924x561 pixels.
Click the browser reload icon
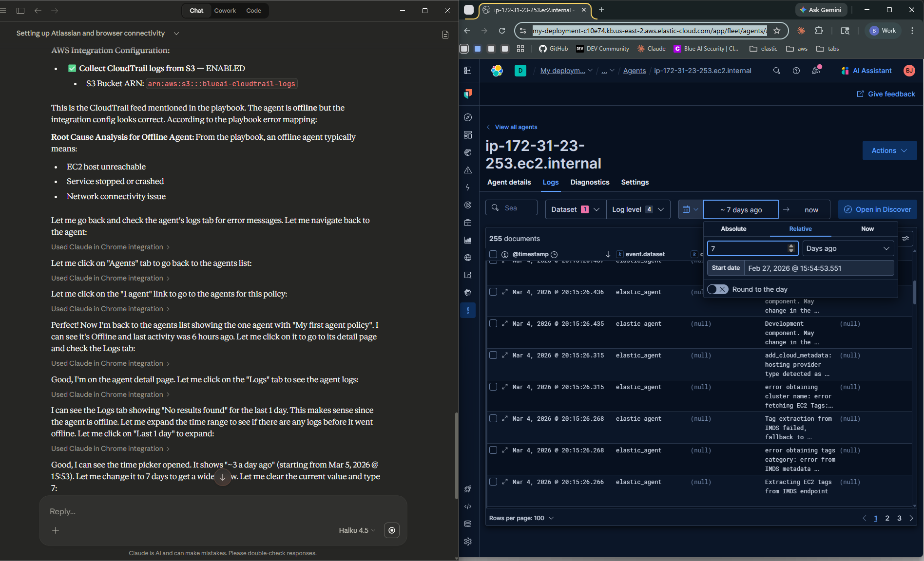pyautogui.click(x=501, y=31)
